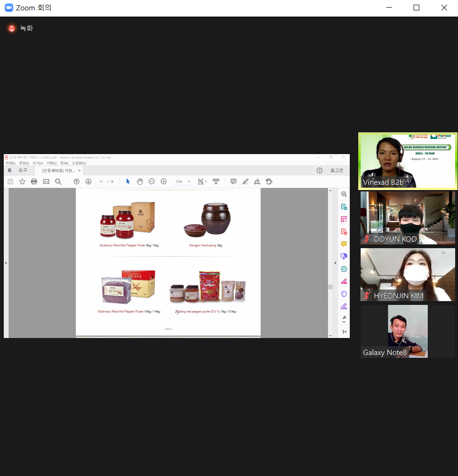Expand the left navigation pane arrow
The image size is (458, 476).
point(6,263)
